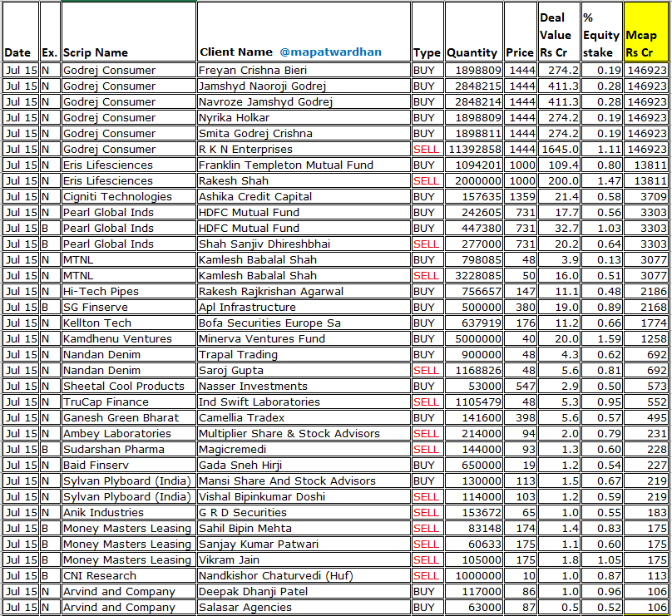Select TruCap Finance scrip cell

pyautogui.click(x=129, y=402)
